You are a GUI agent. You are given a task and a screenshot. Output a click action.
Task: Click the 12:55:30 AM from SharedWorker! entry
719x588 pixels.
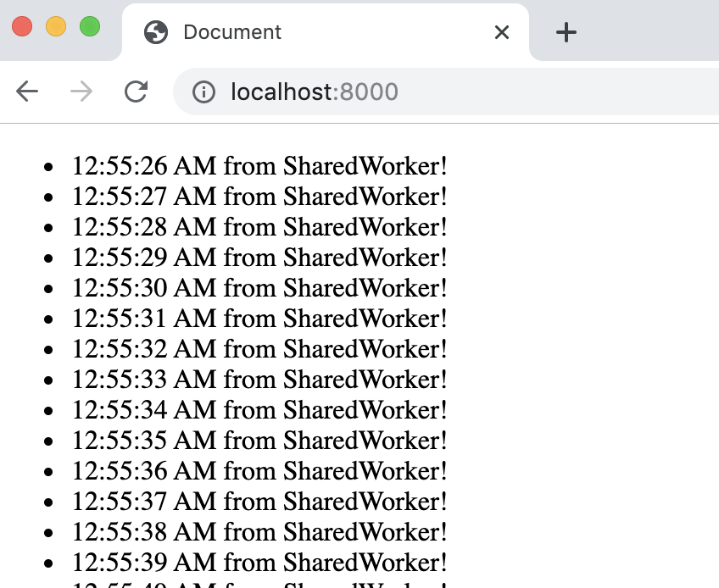259,288
